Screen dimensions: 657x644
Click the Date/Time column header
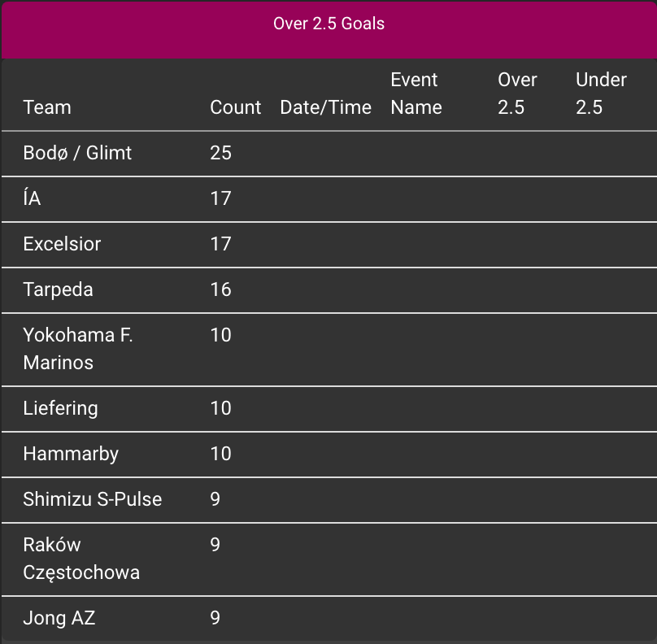pyautogui.click(x=325, y=107)
